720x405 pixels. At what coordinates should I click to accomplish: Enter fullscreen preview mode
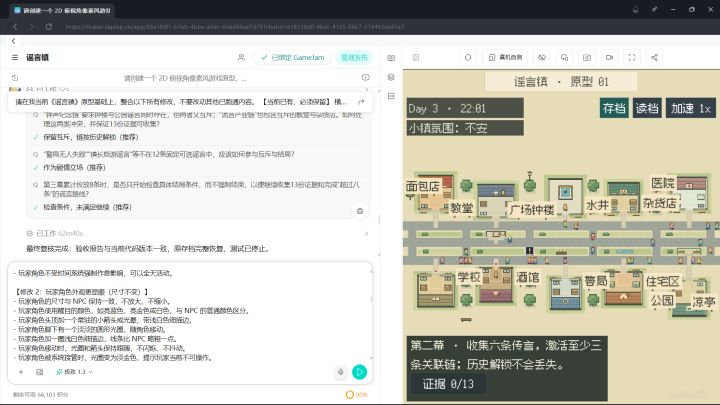click(x=632, y=57)
